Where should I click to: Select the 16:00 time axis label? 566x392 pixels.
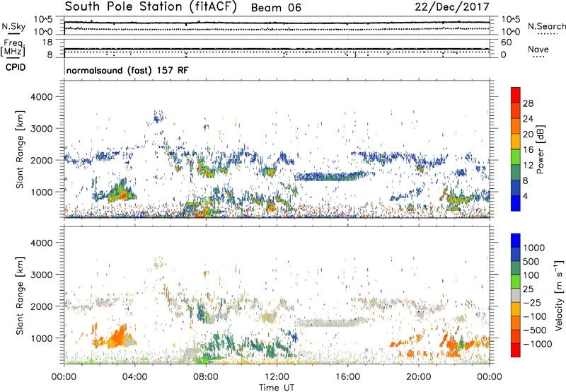[x=347, y=377]
